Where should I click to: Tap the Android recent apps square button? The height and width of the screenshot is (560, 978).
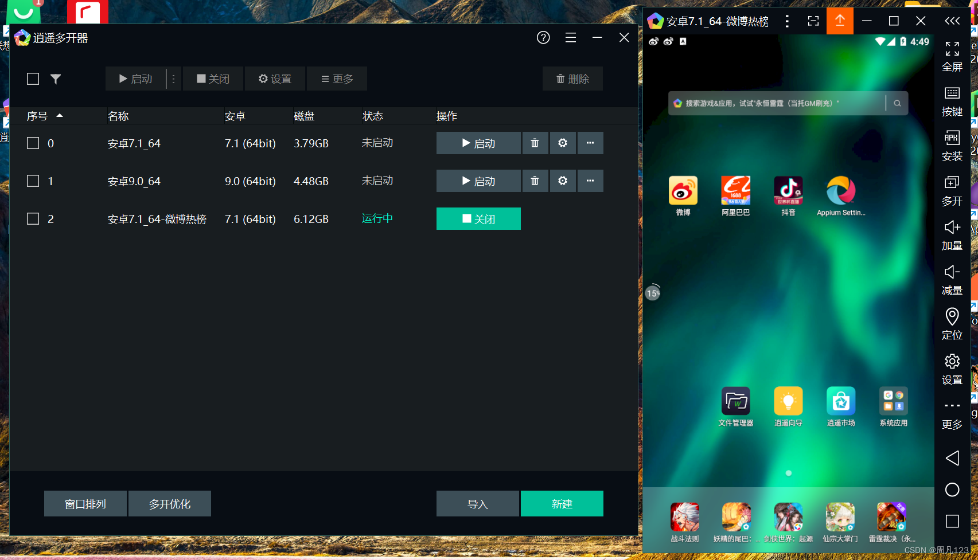[952, 521]
